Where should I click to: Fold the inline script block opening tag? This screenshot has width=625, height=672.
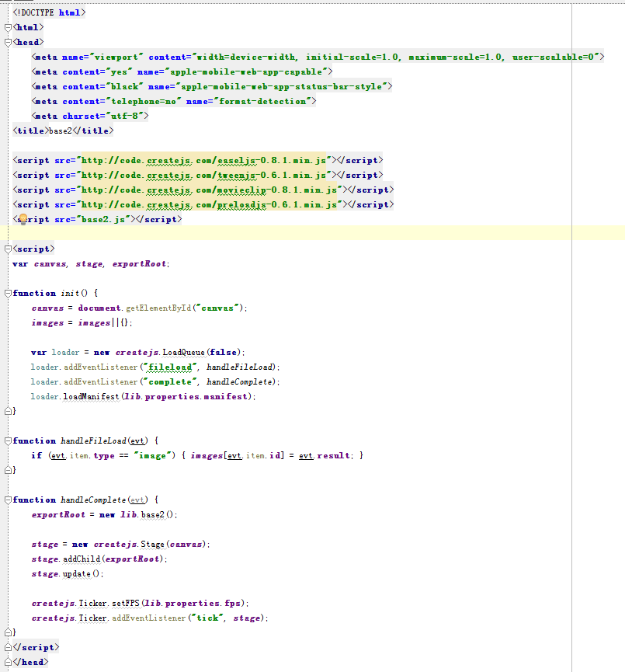pos(9,249)
